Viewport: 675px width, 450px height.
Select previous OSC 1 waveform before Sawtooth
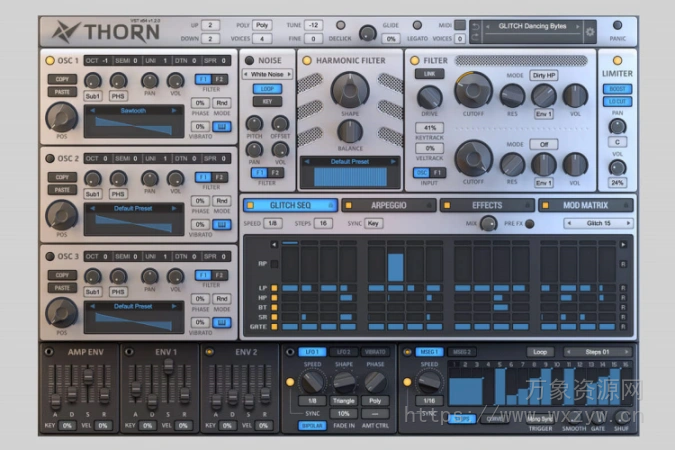93,111
